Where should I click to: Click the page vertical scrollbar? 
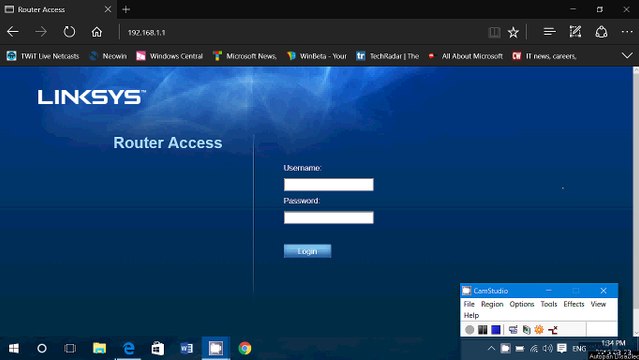tap(636, 202)
